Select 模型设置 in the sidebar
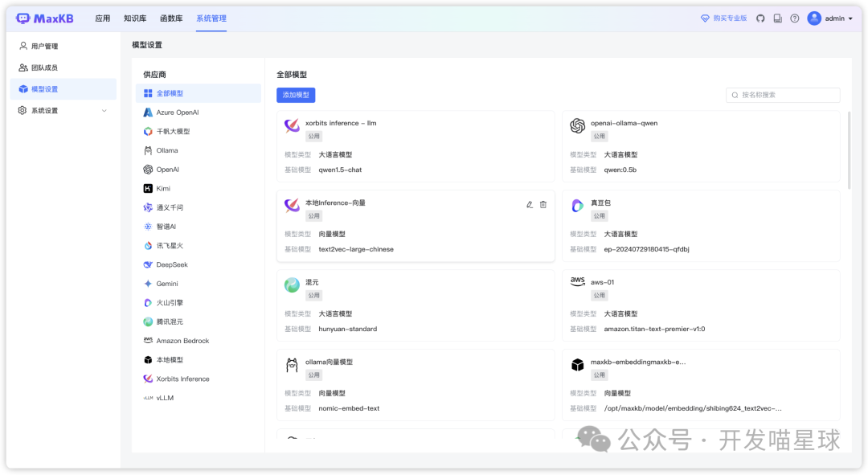 coord(63,89)
